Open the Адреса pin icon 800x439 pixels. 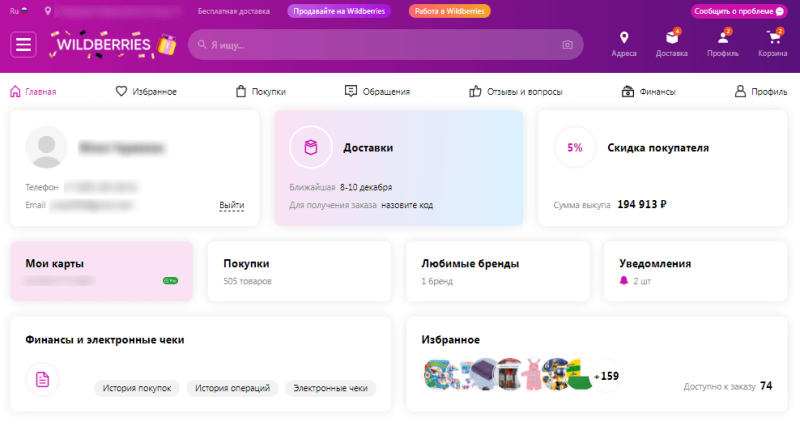click(624, 38)
